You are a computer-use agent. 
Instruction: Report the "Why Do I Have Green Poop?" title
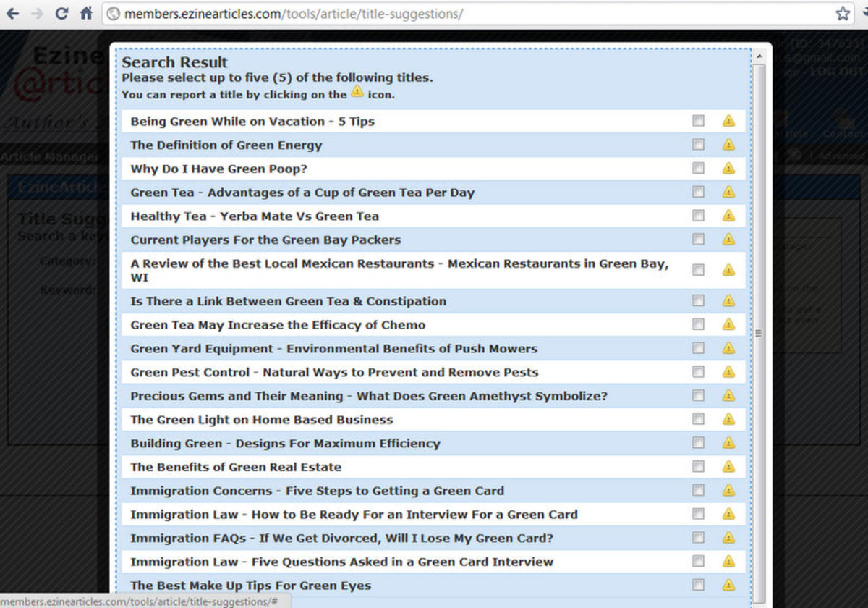[x=729, y=169]
